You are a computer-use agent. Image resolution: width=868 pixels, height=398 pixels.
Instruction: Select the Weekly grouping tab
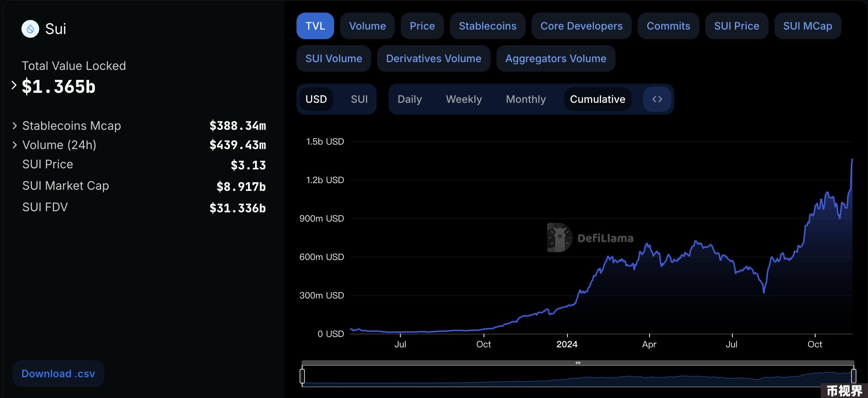464,99
